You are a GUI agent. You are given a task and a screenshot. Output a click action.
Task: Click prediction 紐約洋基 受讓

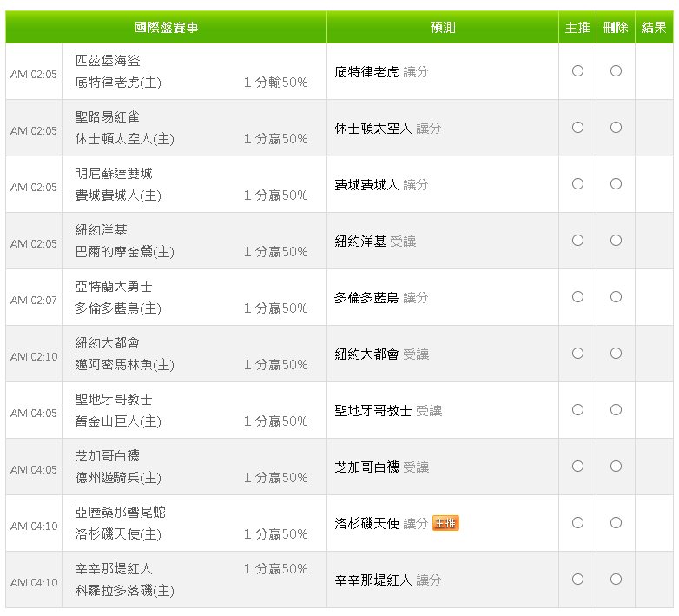point(375,242)
